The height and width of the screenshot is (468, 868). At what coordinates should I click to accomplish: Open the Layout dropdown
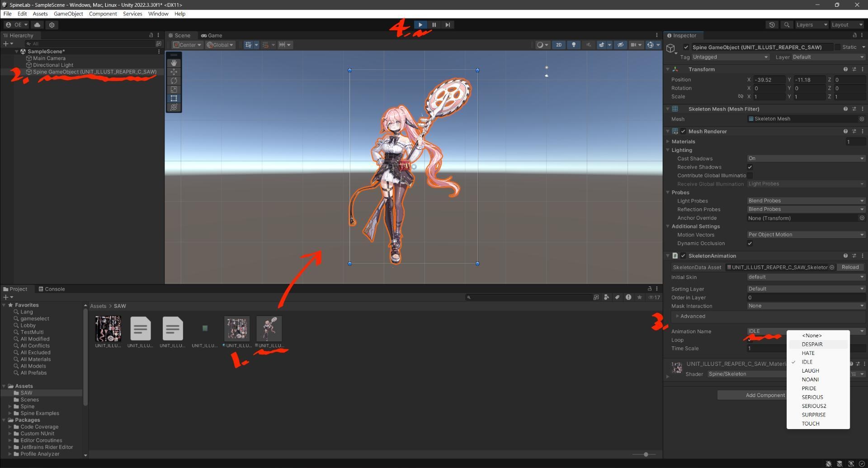click(847, 24)
